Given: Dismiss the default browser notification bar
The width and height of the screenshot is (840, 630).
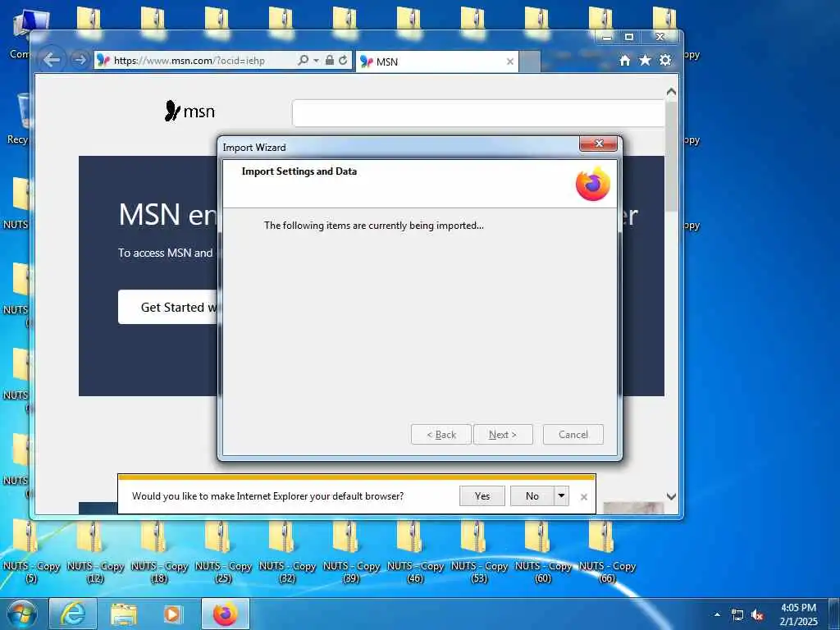Looking at the screenshot, I should tap(584, 497).
